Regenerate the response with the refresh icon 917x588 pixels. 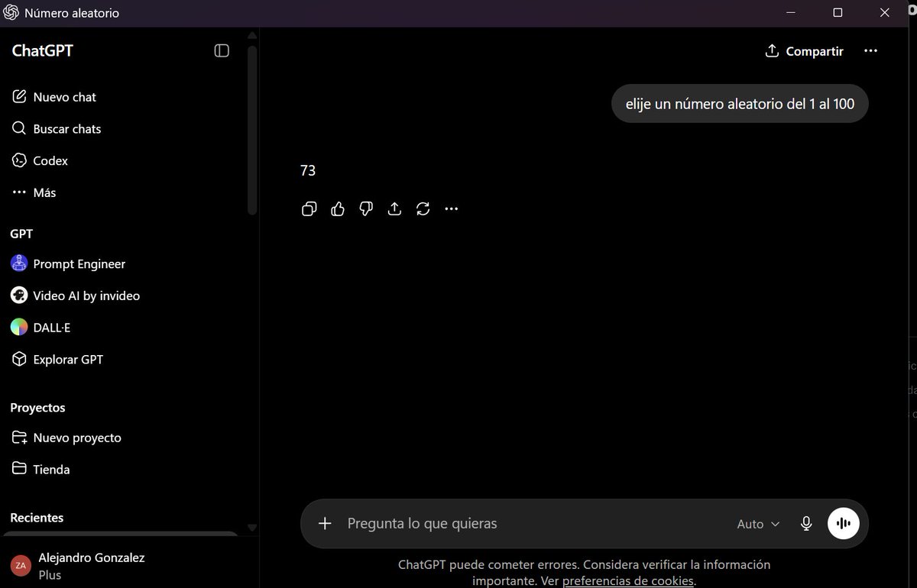[423, 208]
